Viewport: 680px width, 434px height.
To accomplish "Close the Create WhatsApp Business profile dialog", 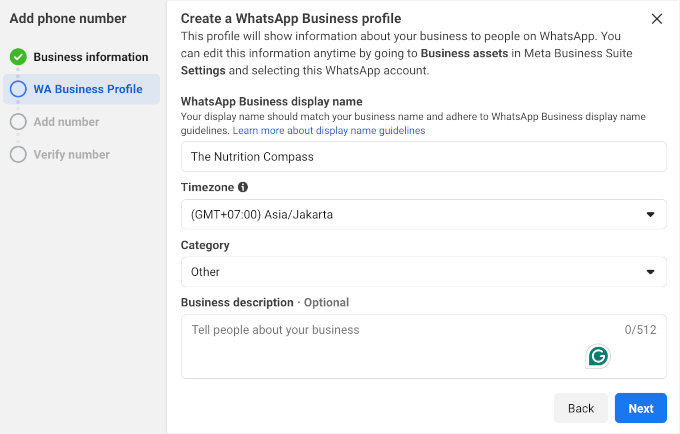I will 656,19.
